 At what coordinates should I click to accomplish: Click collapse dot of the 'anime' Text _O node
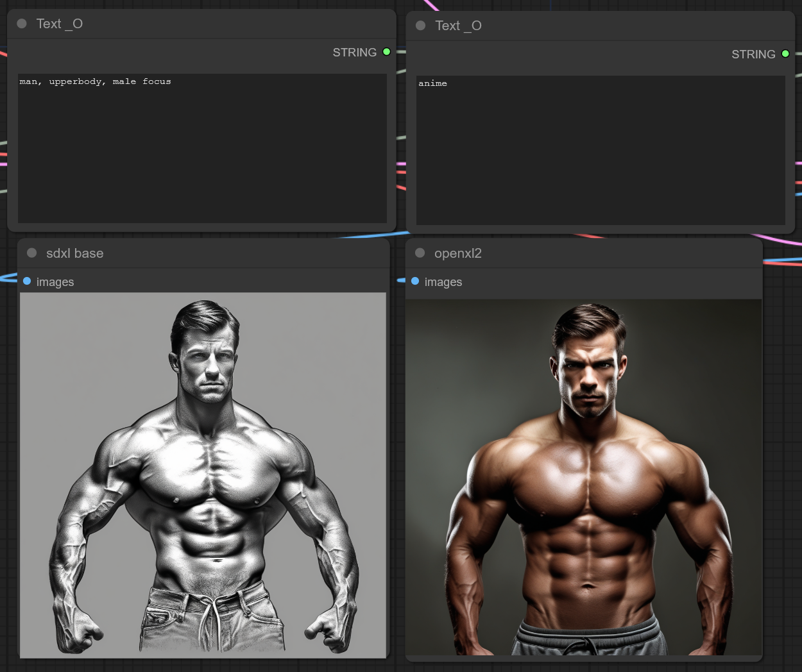421,26
